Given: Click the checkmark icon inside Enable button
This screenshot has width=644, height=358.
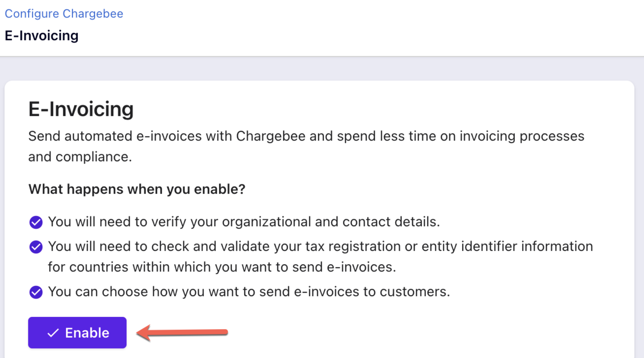Looking at the screenshot, I should tap(53, 333).
